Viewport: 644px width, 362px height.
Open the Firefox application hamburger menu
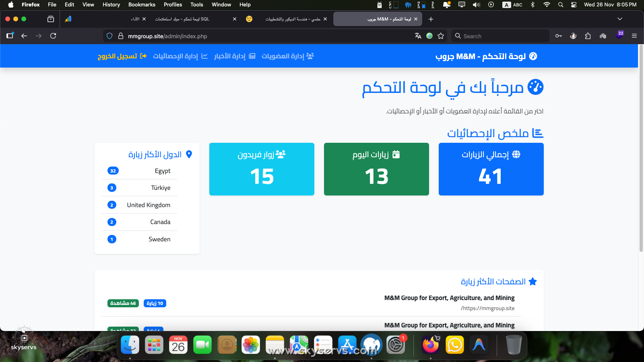point(634,36)
